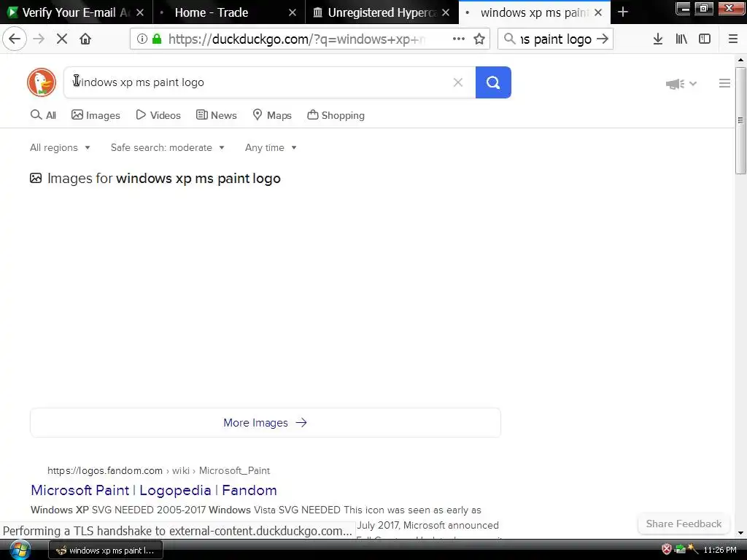The width and height of the screenshot is (747, 560).
Task: Select the News results tab
Action: click(x=216, y=115)
